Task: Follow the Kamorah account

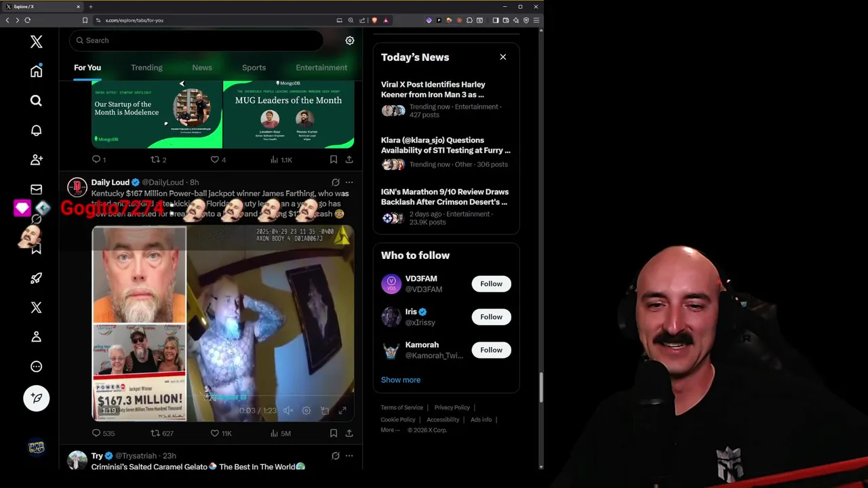Action: pyautogui.click(x=492, y=350)
